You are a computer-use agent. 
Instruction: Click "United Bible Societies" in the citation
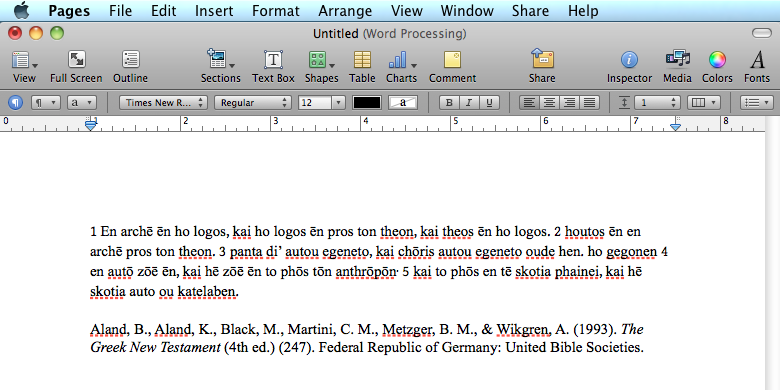575,347
